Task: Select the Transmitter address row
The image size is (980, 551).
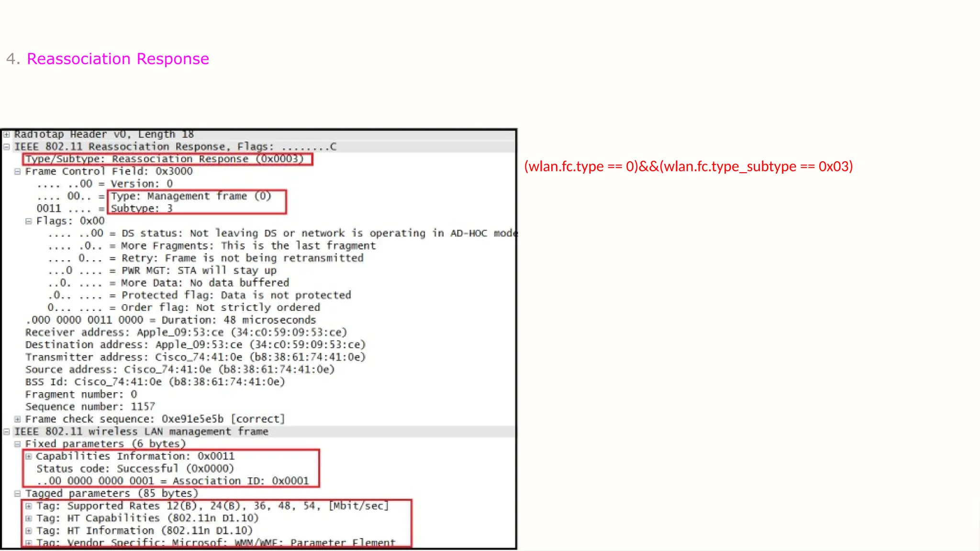Action: [x=196, y=357]
